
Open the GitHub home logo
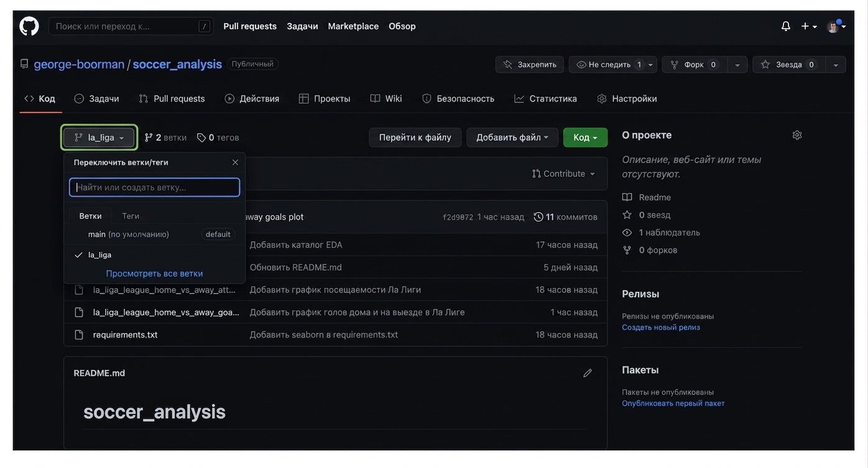tap(29, 26)
